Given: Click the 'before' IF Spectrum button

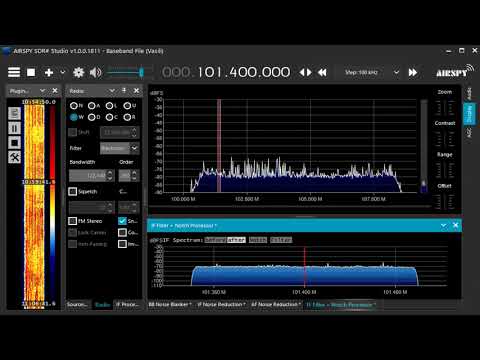Looking at the screenshot, I should tap(215, 240).
